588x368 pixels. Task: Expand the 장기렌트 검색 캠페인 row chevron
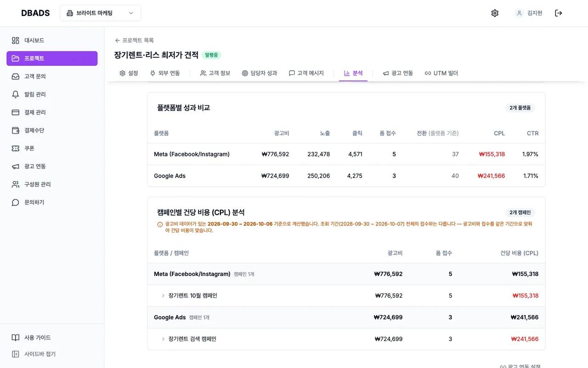[163, 339]
